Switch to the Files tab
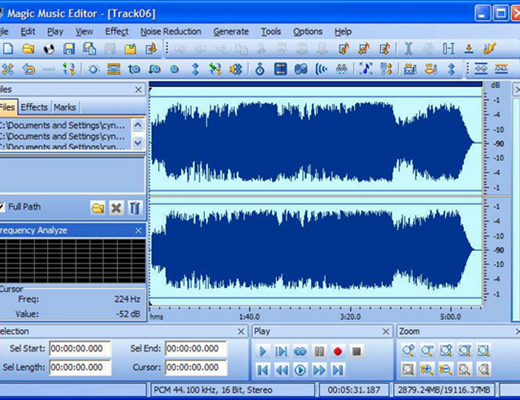The image size is (520, 400). tap(8, 107)
